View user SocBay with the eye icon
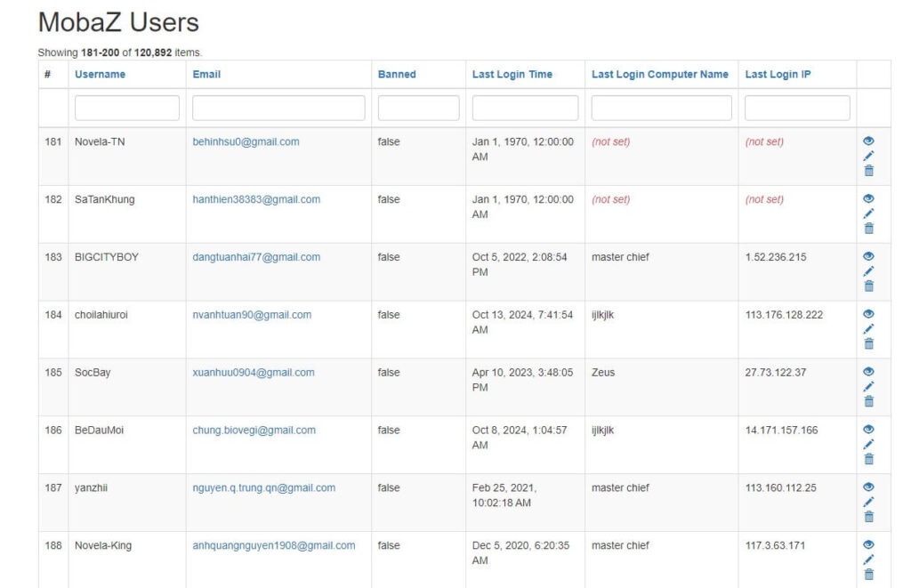The width and height of the screenshot is (911, 588). click(x=868, y=372)
